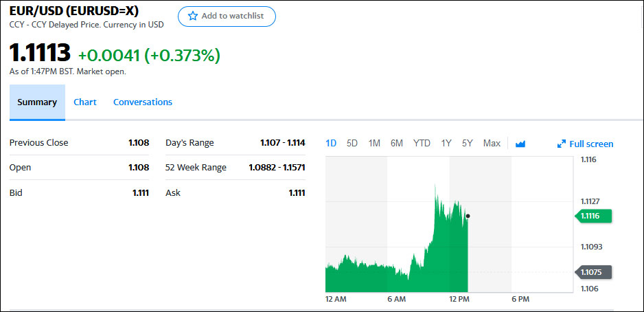Viewport: 644px width, 312px height.
Task: Click the gray 1.1075 previous close label
Action: (595, 271)
